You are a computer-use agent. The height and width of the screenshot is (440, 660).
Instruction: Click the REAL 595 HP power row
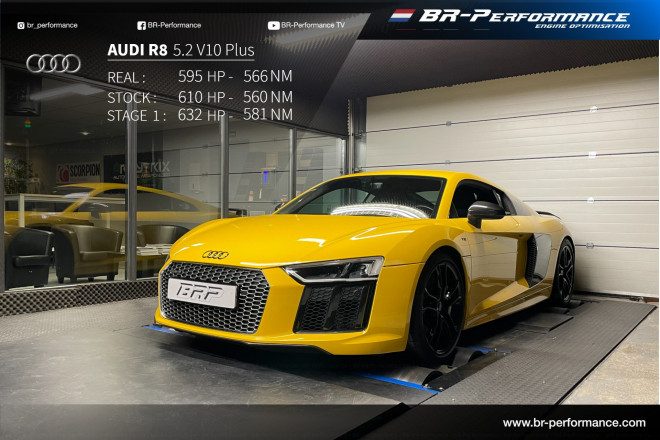(x=199, y=77)
